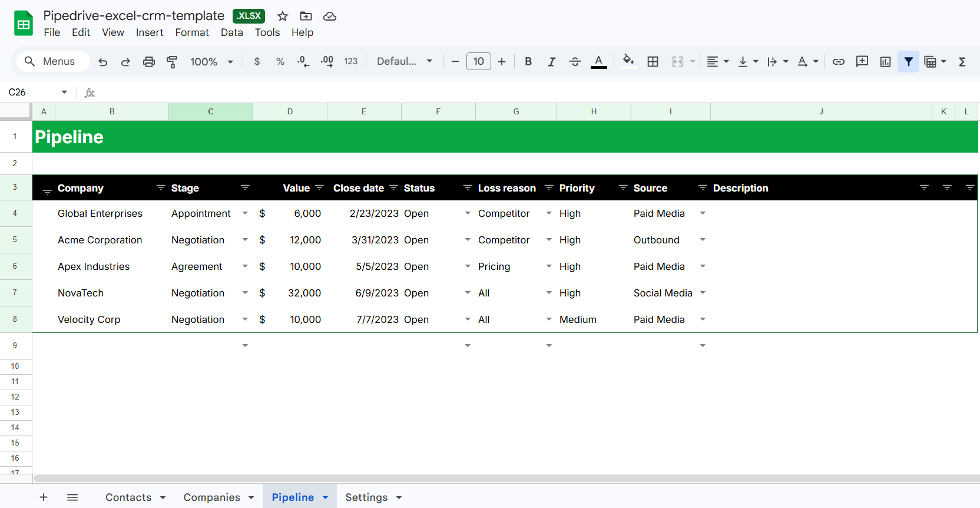Open the File menu
The width and height of the screenshot is (980, 508).
[52, 32]
